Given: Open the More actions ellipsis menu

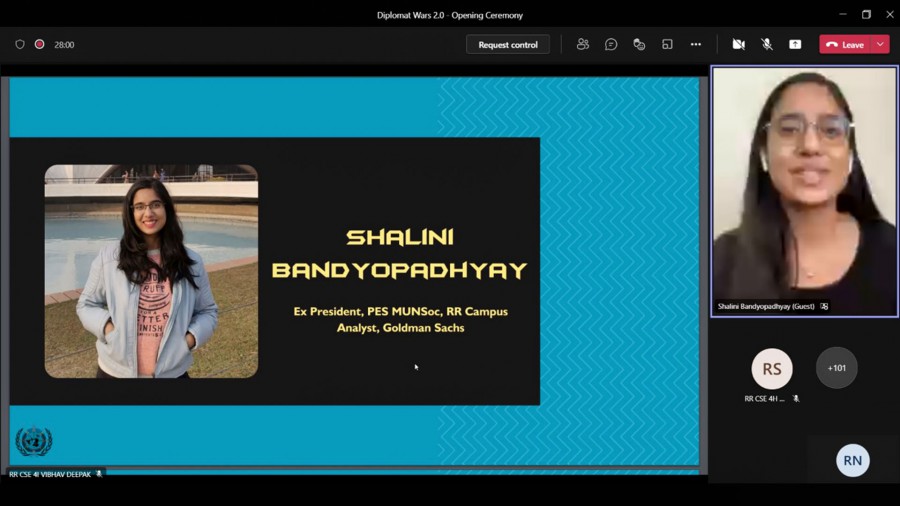Looking at the screenshot, I should coord(696,44).
